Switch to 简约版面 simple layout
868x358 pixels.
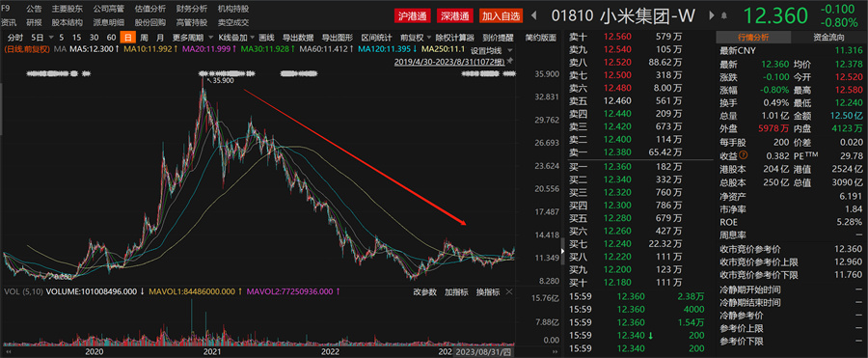tap(540, 38)
